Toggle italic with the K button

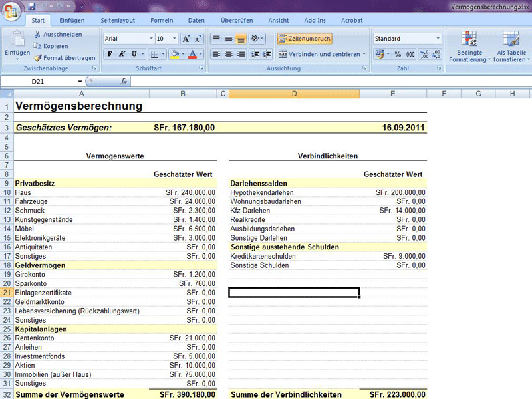tap(122, 54)
